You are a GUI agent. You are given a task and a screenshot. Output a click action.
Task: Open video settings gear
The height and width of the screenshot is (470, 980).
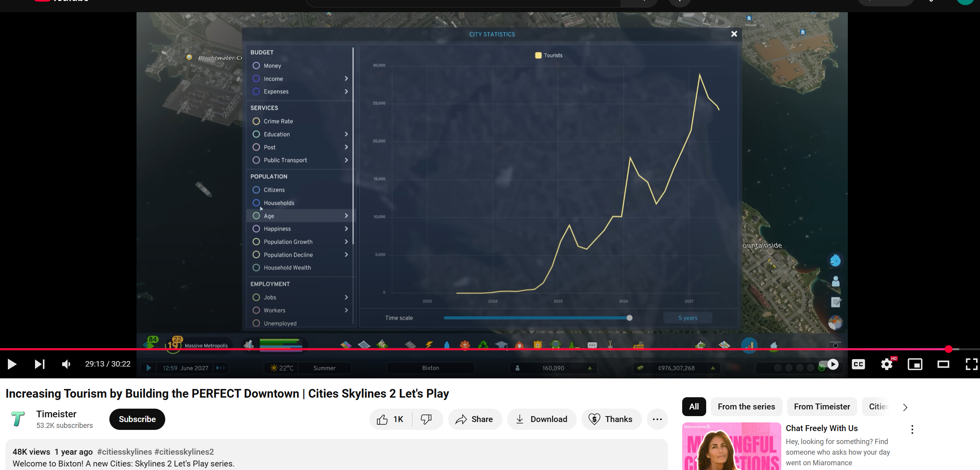coord(886,364)
